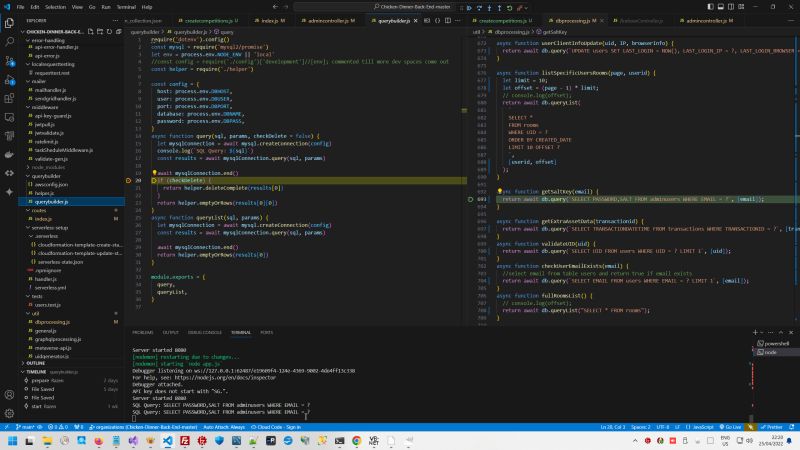Viewport: 800px width, 450px height.
Task: Open the Accounts menu in the activity bar
Action: (9, 394)
